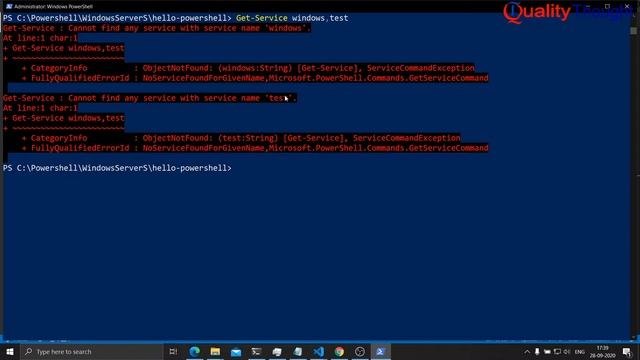
Task: Select the active PowerShell taskbar icon
Action: pos(380,351)
